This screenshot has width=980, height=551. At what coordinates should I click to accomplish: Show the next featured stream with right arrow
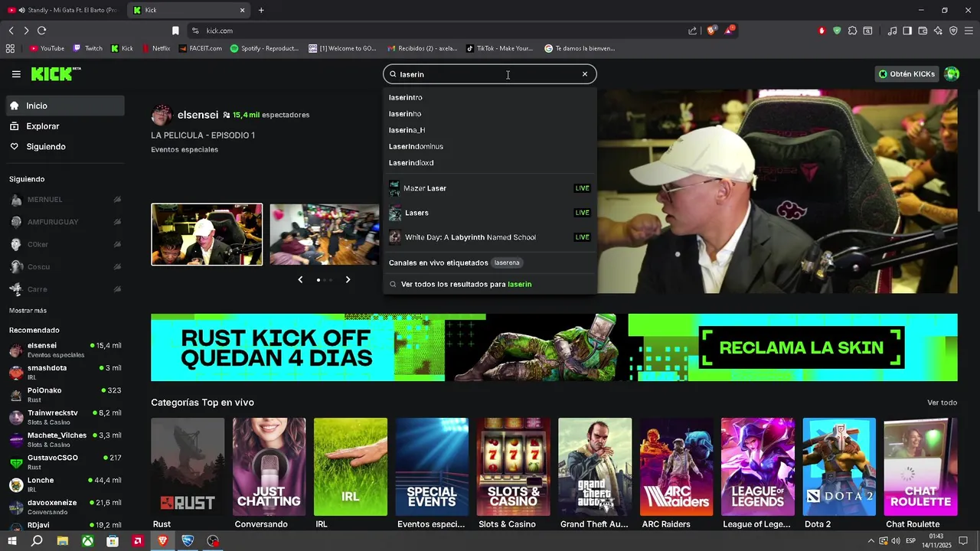click(348, 280)
